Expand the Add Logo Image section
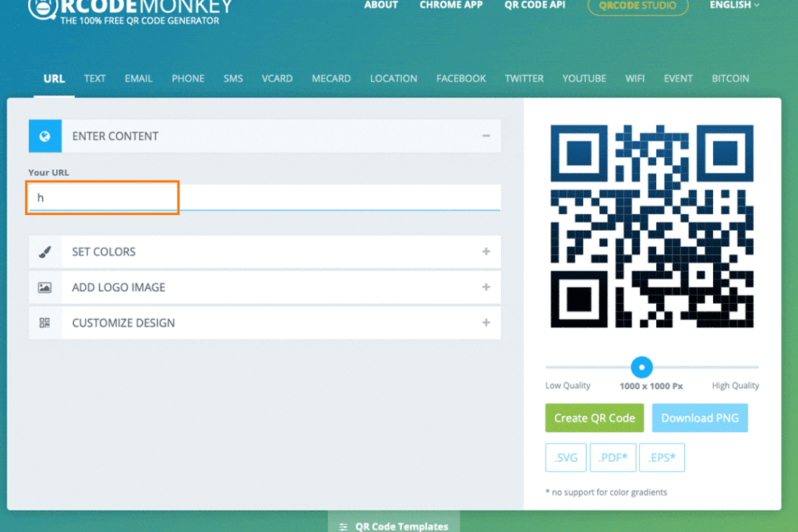 click(486, 287)
